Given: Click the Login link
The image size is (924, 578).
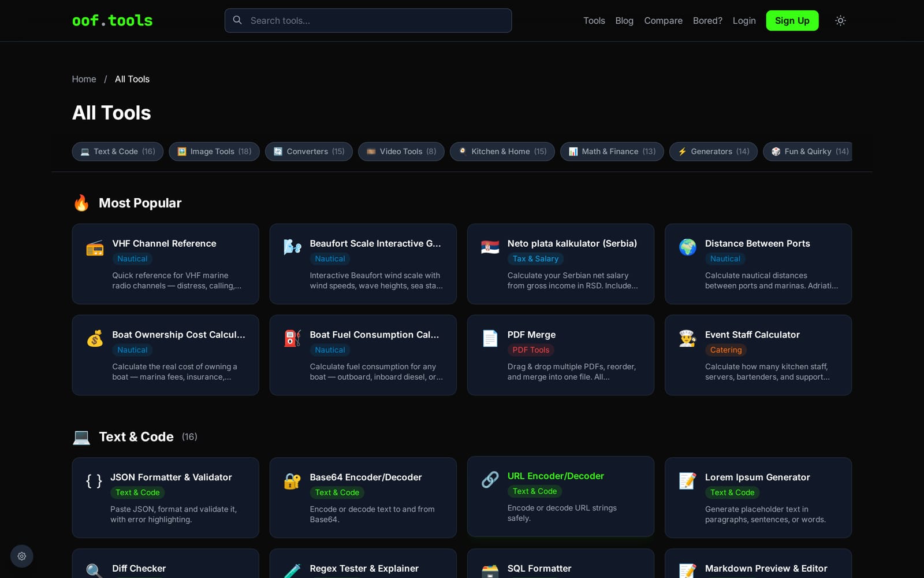Looking at the screenshot, I should coord(744,21).
